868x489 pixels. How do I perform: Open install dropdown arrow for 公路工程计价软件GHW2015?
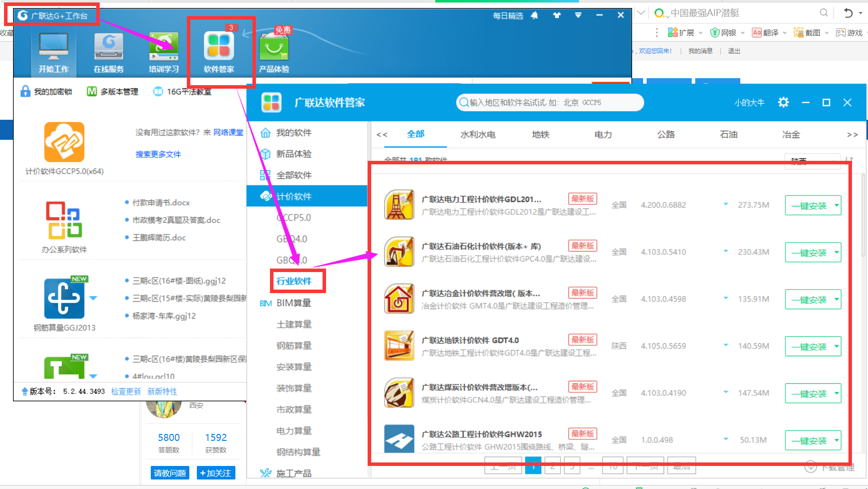836,440
